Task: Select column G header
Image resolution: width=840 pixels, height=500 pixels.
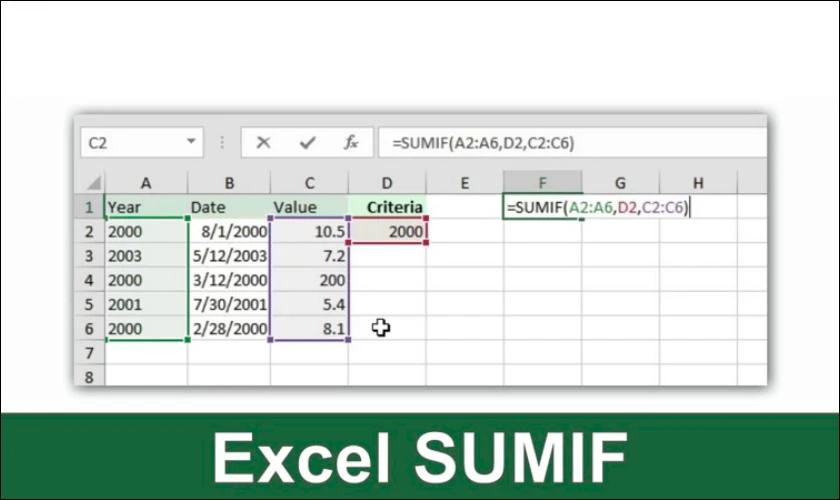Action: point(620,183)
